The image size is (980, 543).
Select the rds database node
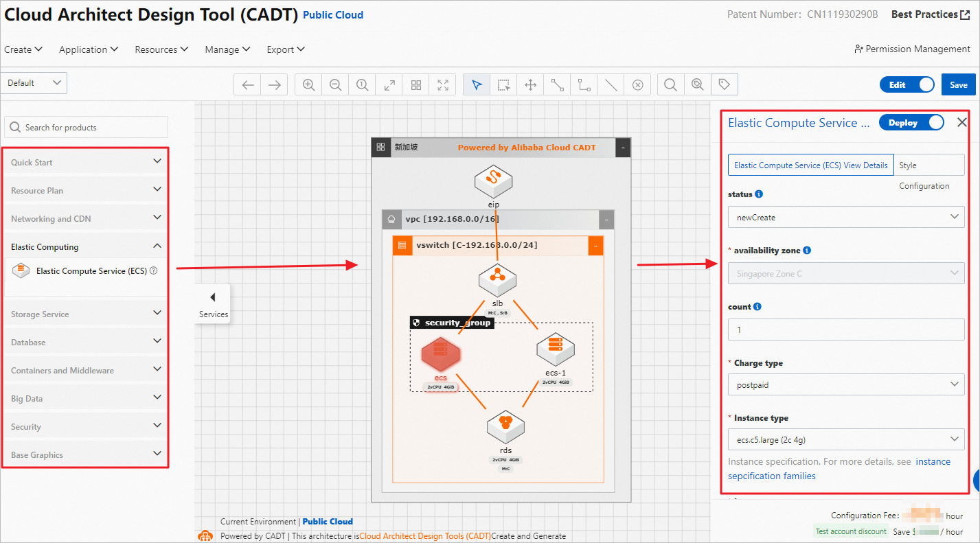(x=506, y=427)
